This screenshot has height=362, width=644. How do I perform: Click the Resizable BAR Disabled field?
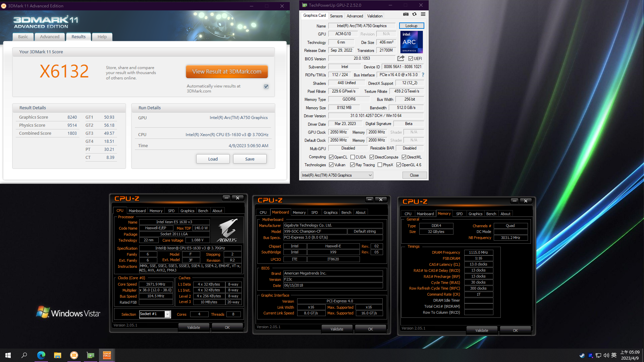point(410,148)
